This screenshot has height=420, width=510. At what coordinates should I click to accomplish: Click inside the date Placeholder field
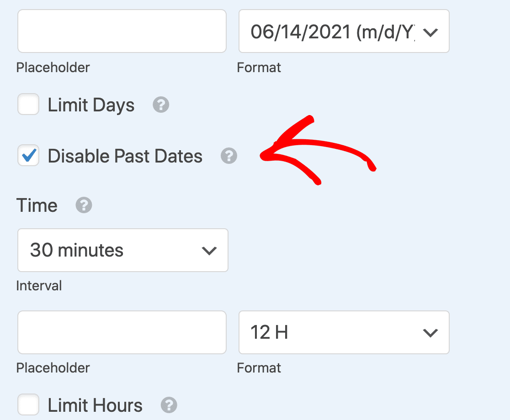(122, 31)
